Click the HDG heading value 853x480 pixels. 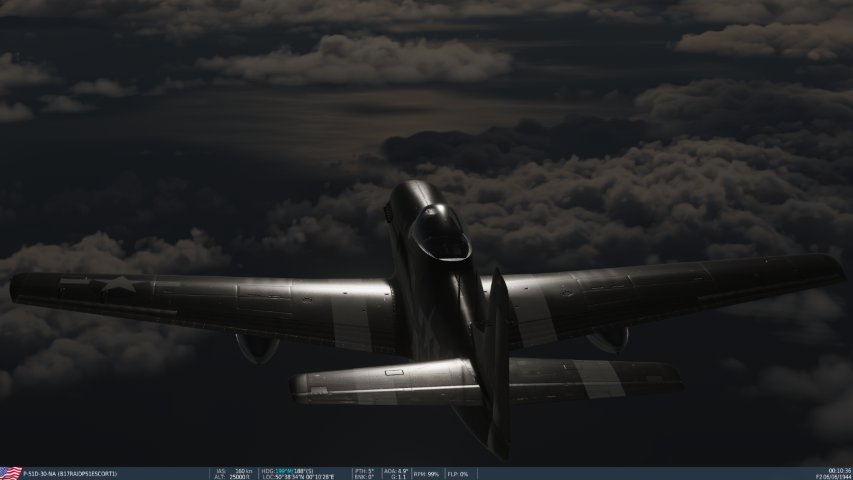(287, 470)
